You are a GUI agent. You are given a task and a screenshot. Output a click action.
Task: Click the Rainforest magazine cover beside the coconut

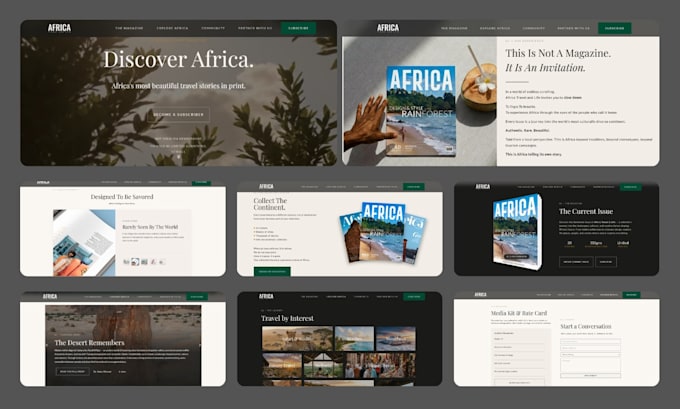(x=421, y=111)
